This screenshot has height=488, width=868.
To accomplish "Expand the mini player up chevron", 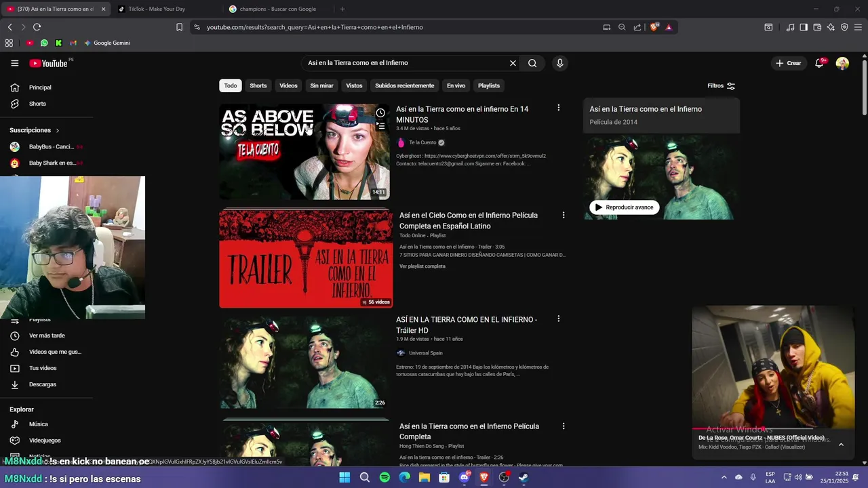I will coord(841,445).
